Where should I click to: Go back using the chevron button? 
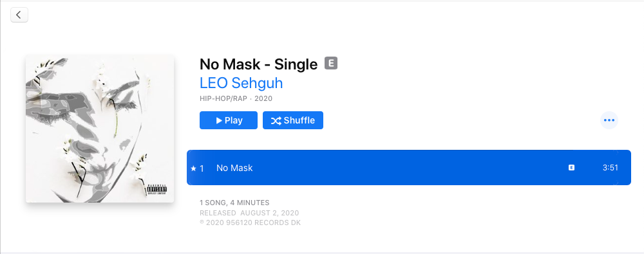(19, 15)
